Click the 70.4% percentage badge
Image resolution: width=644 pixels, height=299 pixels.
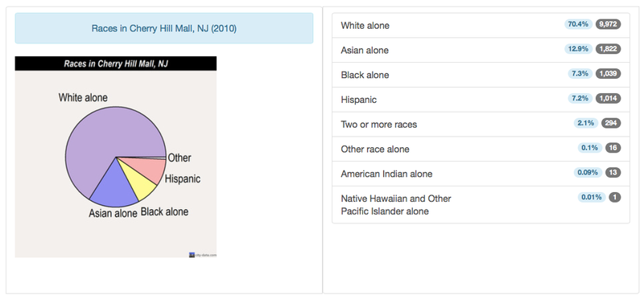click(x=578, y=24)
